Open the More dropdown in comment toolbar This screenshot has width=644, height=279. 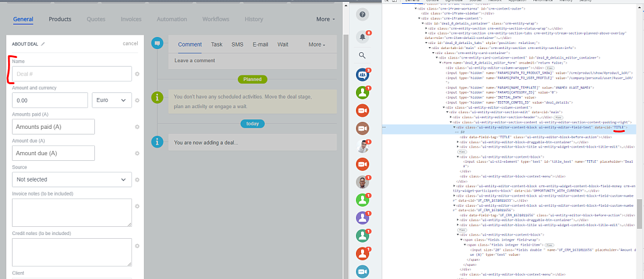317,45
